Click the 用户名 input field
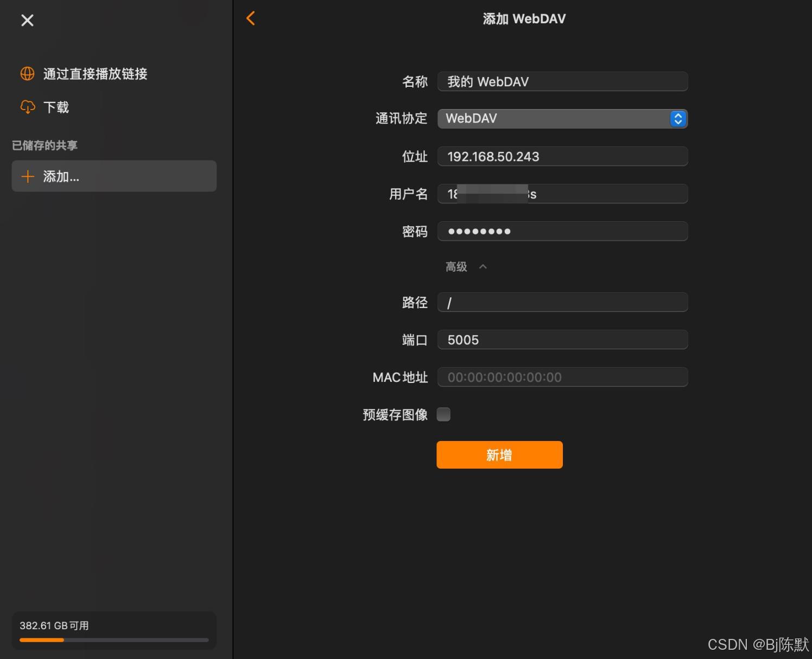 tap(563, 194)
